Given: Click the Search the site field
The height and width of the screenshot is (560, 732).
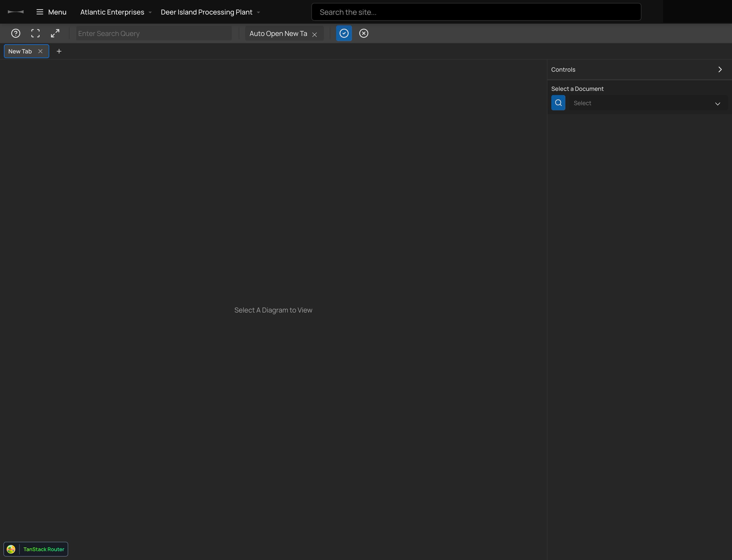Looking at the screenshot, I should (476, 12).
